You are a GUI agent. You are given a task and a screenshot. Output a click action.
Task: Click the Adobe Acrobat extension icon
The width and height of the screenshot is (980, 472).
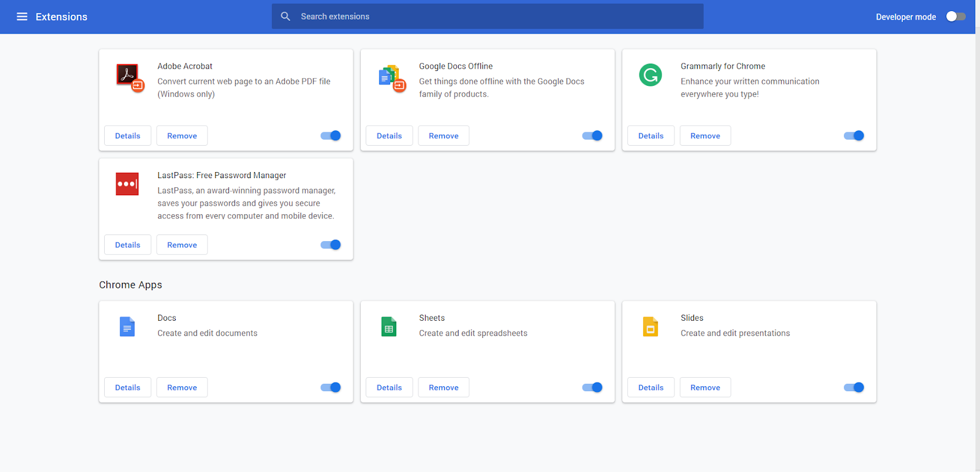(x=130, y=77)
